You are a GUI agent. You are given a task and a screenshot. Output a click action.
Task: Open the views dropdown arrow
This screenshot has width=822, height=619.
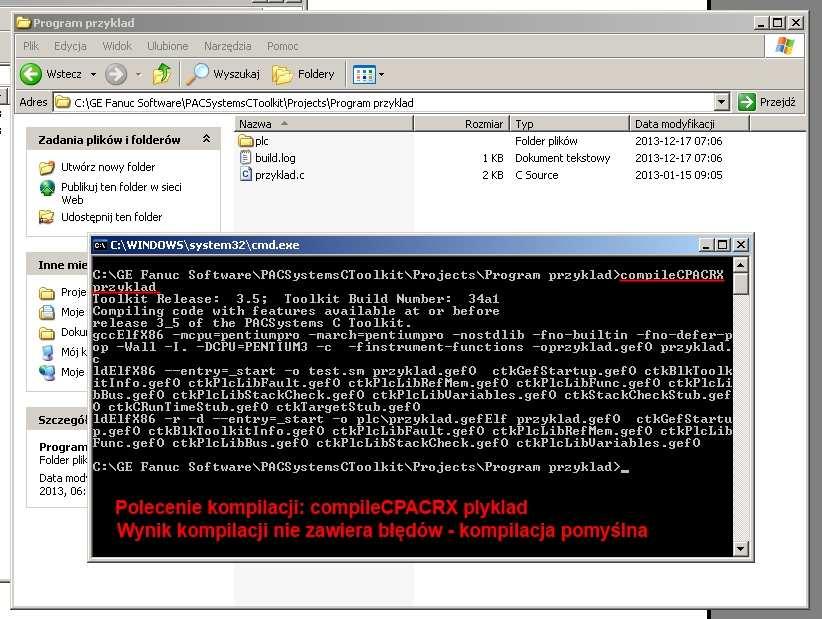(x=382, y=74)
